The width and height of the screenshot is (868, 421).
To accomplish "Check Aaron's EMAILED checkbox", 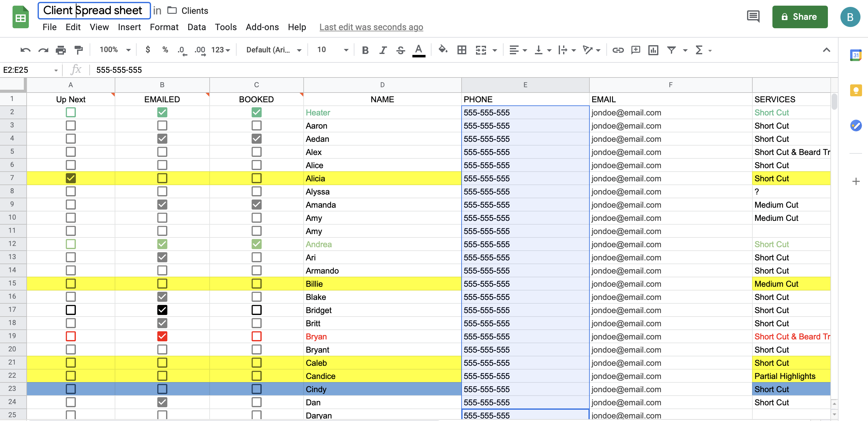I will coord(162,125).
